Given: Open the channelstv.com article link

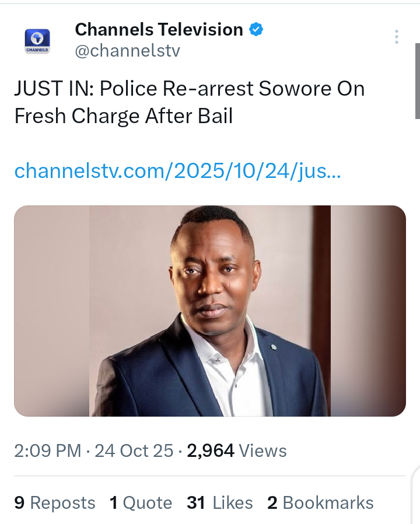Looking at the screenshot, I should [x=177, y=171].
